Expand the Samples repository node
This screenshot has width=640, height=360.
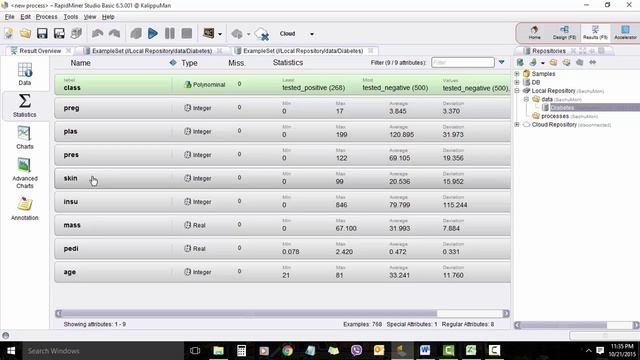[517, 74]
